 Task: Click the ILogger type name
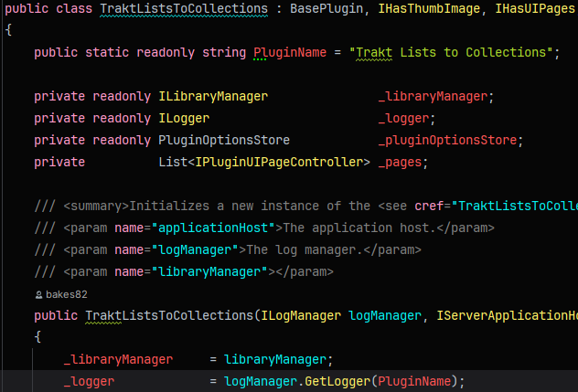[x=184, y=118]
